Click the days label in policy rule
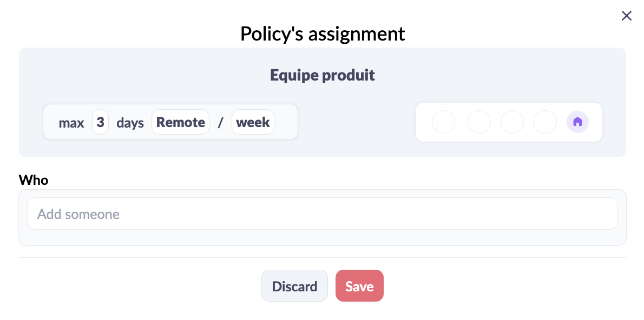Image resolution: width=644 pixels, height=320 pixels. point(130,123)
